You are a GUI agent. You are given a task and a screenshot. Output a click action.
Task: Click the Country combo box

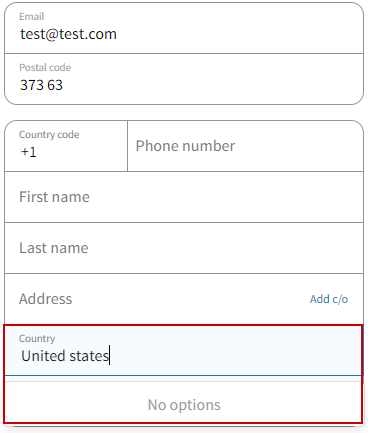tap(183, 350)
